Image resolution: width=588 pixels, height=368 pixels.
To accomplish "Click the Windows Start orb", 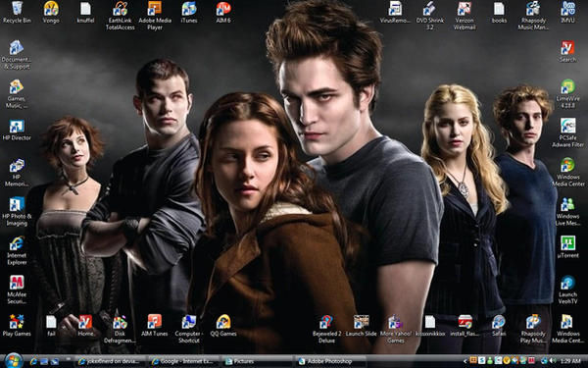I will pyautogui.click(x=14, y=361).
